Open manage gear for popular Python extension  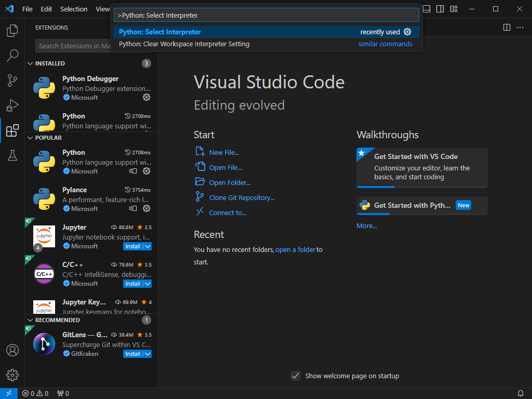click(x=147, y=171)
